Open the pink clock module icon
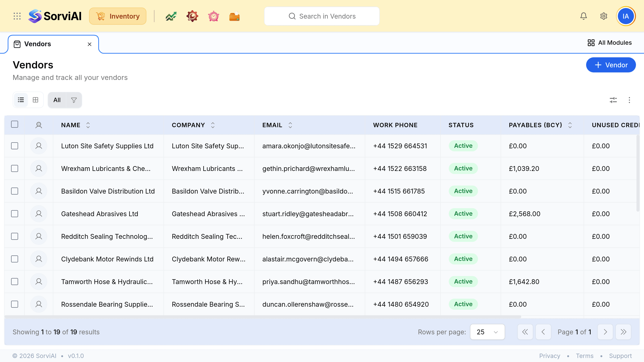The image size is (644, 362). pyautogui.click(x=213, y=16)
